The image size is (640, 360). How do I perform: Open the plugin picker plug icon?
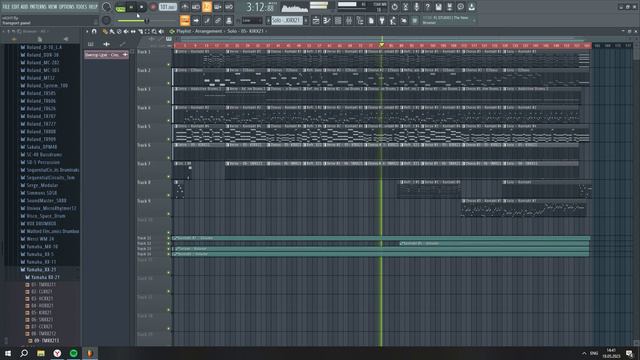(382, 20)
